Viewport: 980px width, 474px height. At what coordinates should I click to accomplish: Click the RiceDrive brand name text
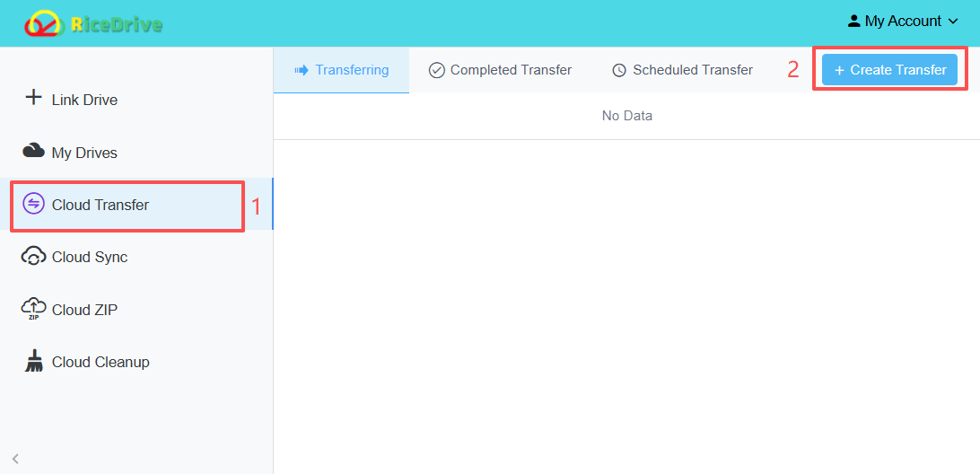point(117,24)
